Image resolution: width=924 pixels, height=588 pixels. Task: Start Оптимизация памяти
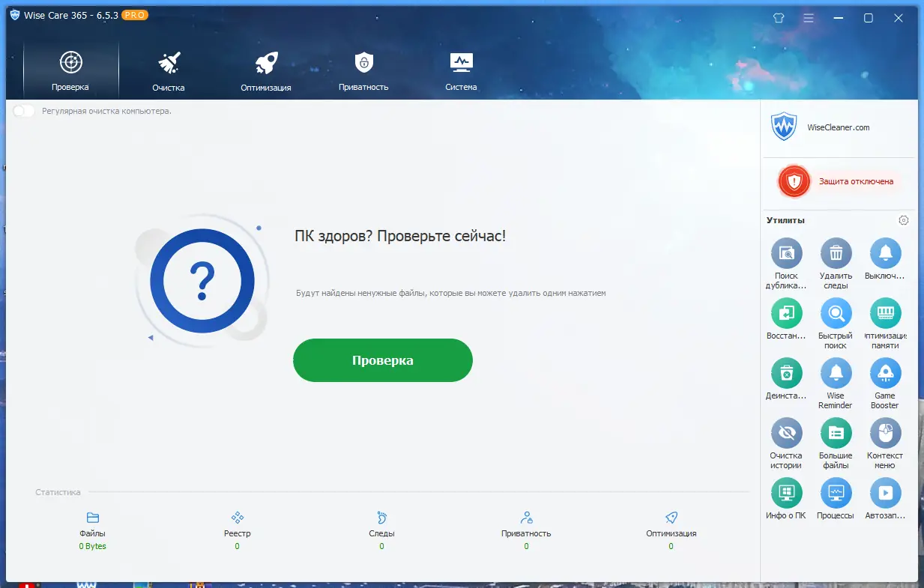tap(885, 313)
